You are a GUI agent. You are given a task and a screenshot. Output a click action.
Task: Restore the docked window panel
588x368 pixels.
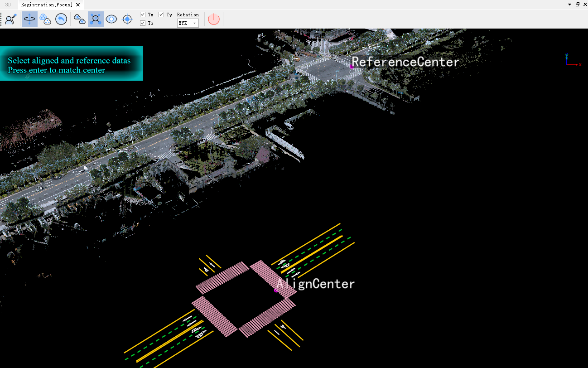tap(577, 5)
